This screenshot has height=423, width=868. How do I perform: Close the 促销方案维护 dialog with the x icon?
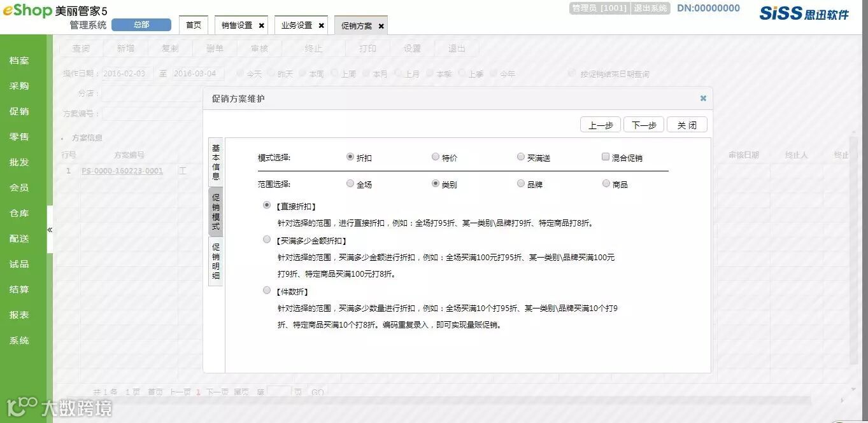703,98
